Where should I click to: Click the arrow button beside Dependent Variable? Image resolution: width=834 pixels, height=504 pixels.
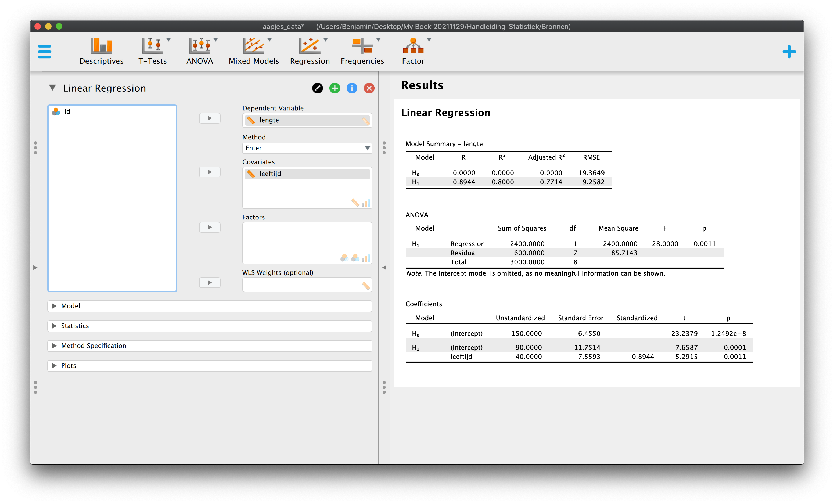pos(210,118)
